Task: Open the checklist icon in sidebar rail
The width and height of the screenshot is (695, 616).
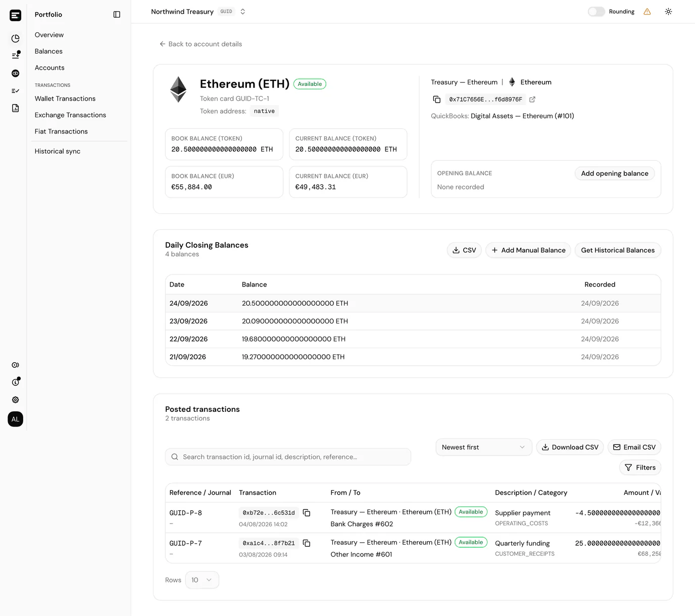Action: 16,91
